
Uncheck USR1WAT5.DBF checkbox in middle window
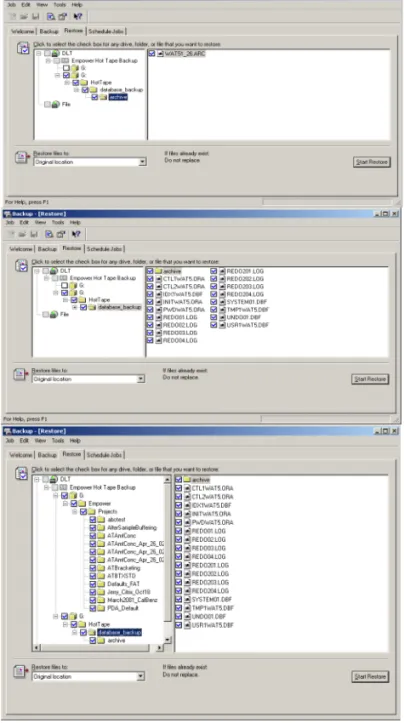click(x=214, y=325)
